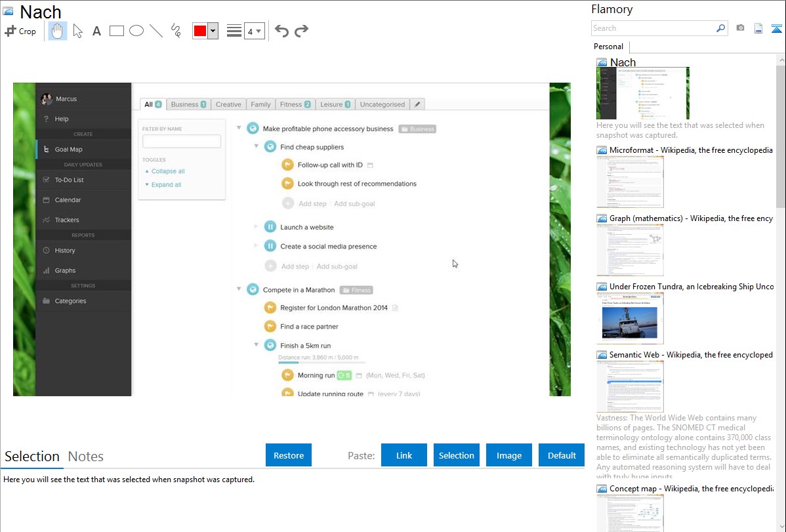Click the Paste Default button
The height and width of the screenshot is (532, 786).
point(562,455)
